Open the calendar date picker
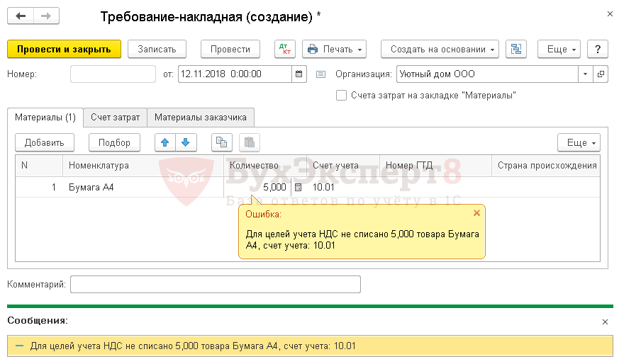Screen dimensions: 619x364 coord(299,74)
